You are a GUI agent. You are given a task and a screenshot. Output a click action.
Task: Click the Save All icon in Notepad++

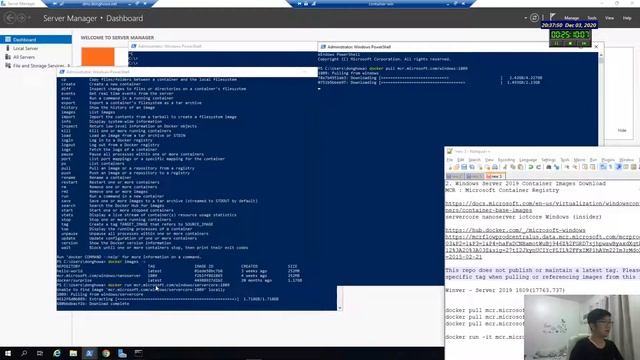[472, 167]
